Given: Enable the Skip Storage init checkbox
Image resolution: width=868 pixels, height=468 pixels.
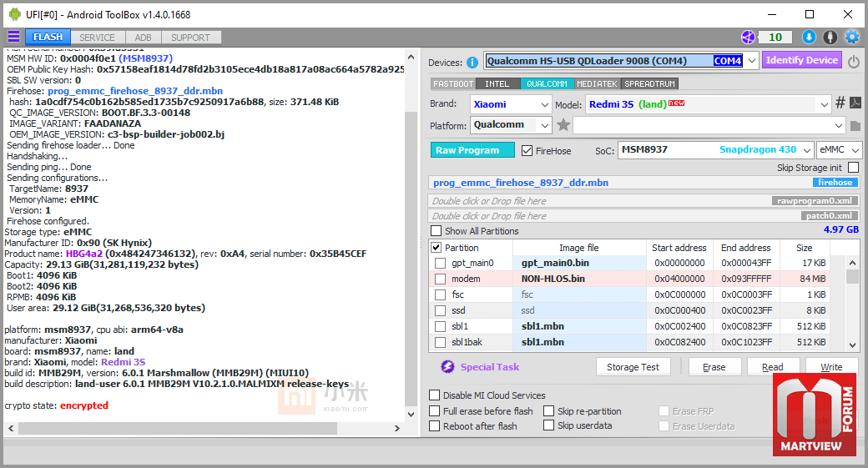Looking at the screenshot, I should coord(854,167).
